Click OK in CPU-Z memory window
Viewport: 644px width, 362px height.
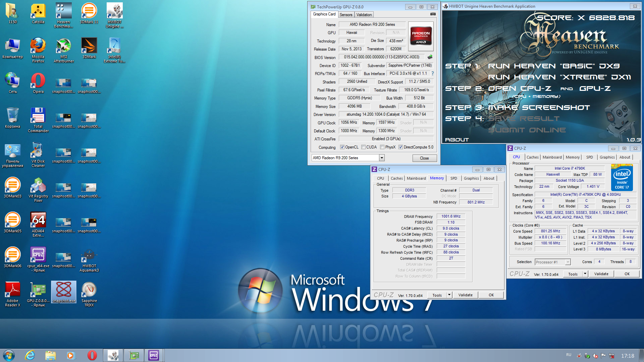pos(491,295)
